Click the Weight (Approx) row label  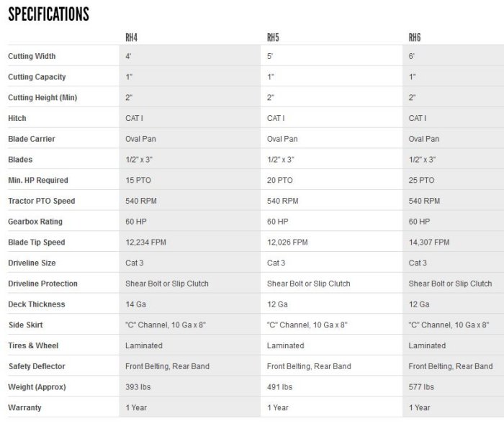point(37,387)
